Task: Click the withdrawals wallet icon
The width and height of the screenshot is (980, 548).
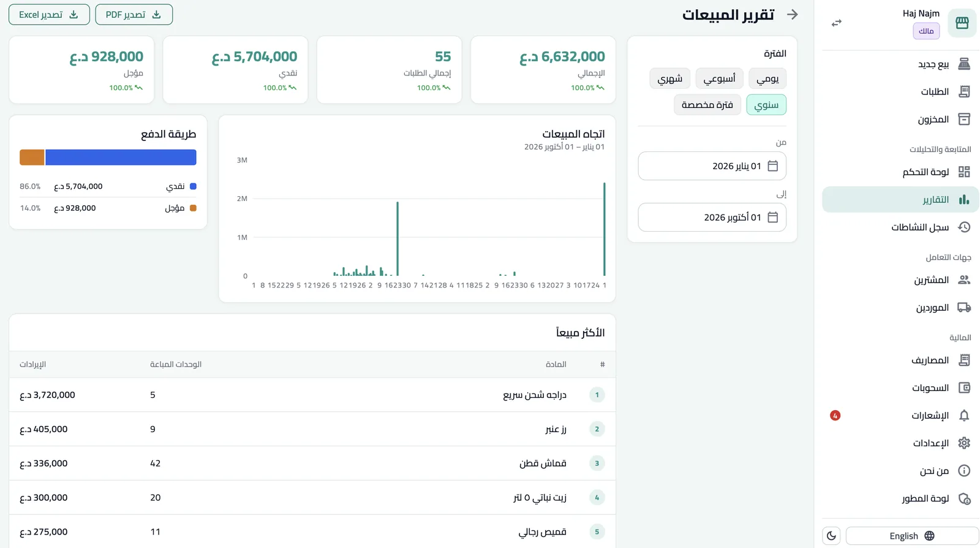Action: [x=964, y=387]
